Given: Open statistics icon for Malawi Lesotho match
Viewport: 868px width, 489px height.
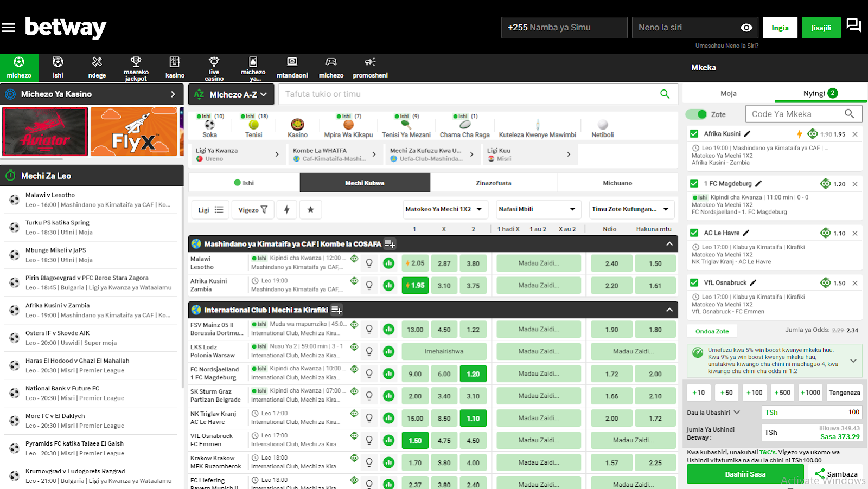Looking at the screenshot, I should pyautogui.click(x=388, y=263).
